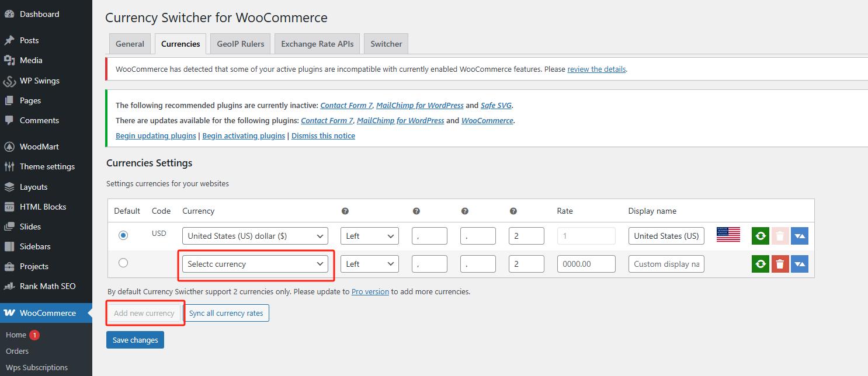
Task: Open Media library from the sidebar
Action: 30,60
